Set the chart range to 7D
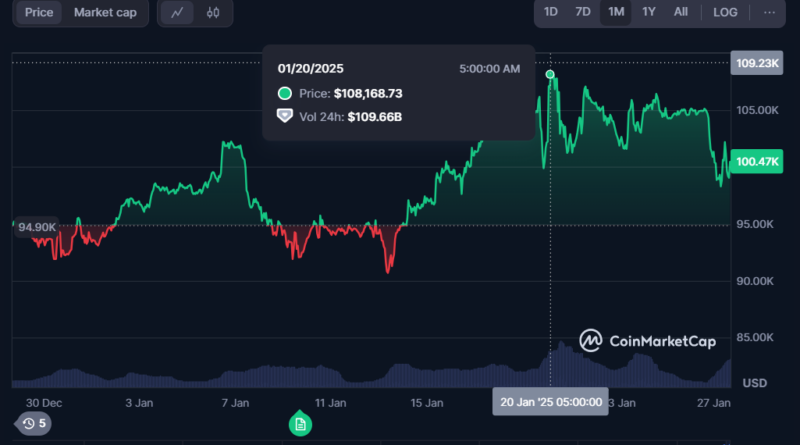The width and height of the screenshot is (800, 445). pyautogui.click(x=583, y=12)
